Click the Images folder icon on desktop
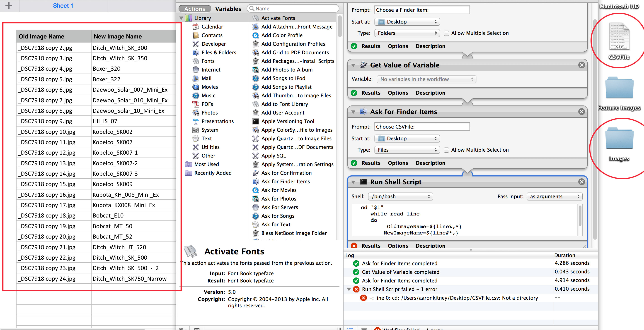 pyautogui.click(x=619, y=139)
